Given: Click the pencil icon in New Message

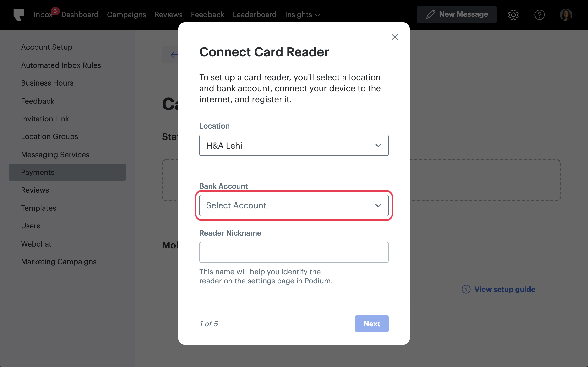Looking at the screenshot, I should [x=430, y=15].
